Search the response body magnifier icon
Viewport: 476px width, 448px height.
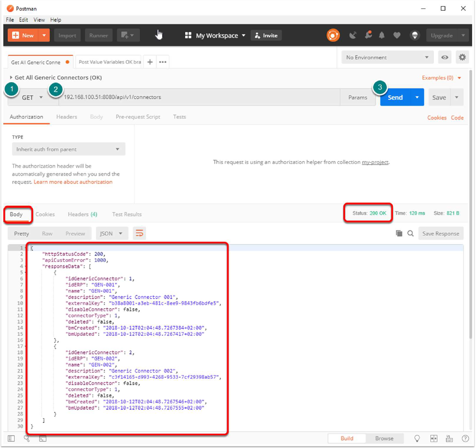(410, 233)
